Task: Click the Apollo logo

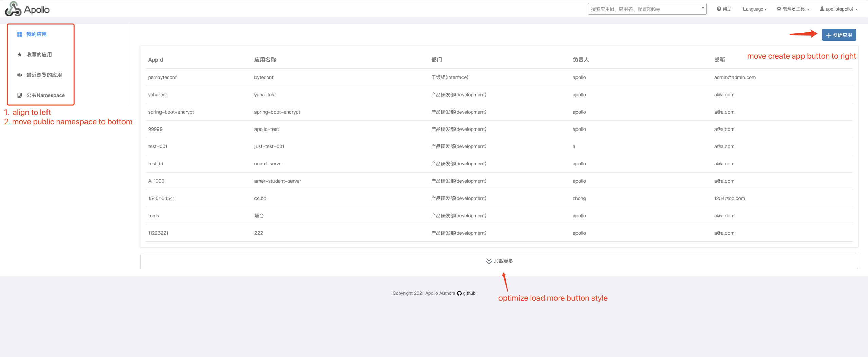Action: coord(27,9)
